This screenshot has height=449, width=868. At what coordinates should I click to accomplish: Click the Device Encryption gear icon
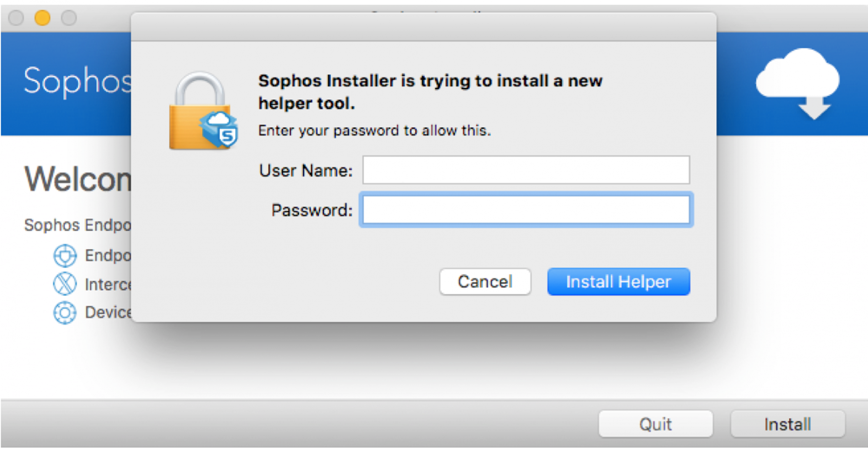coord(65,312)
